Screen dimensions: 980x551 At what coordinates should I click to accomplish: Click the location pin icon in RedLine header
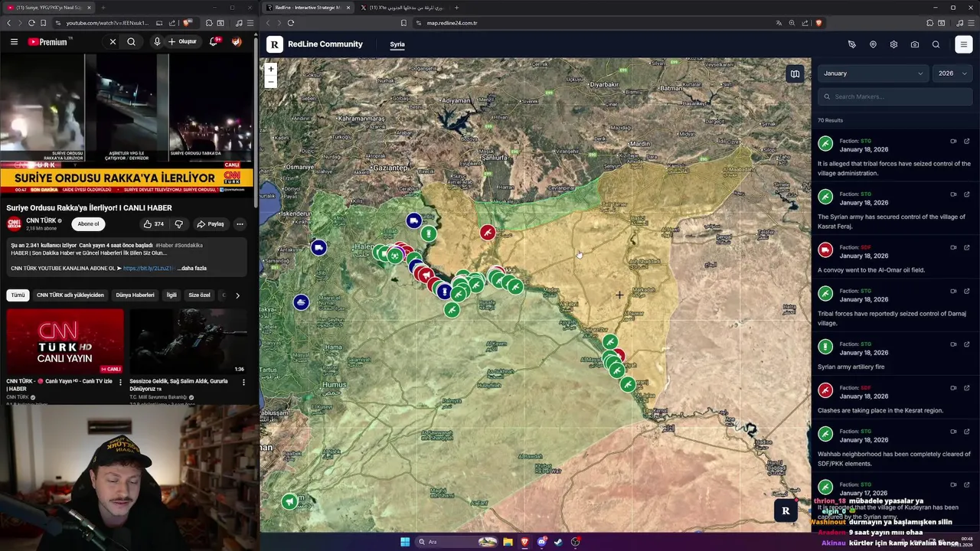point(873,44)
